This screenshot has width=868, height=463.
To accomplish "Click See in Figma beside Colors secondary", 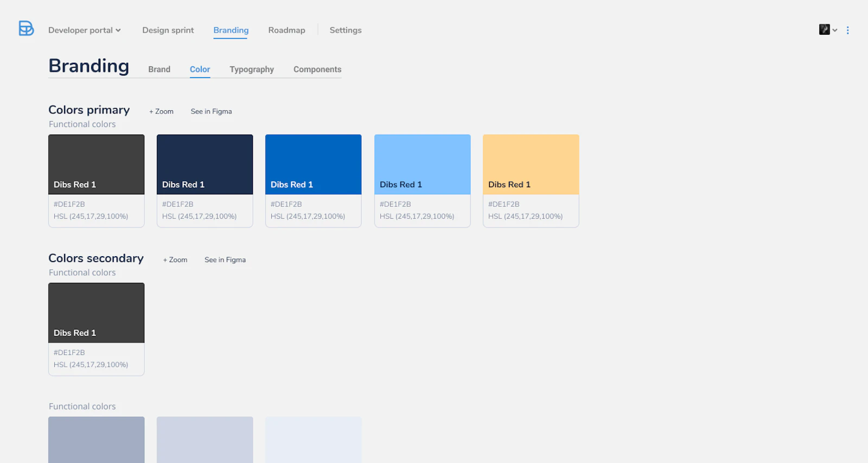I will click(225, 260).
